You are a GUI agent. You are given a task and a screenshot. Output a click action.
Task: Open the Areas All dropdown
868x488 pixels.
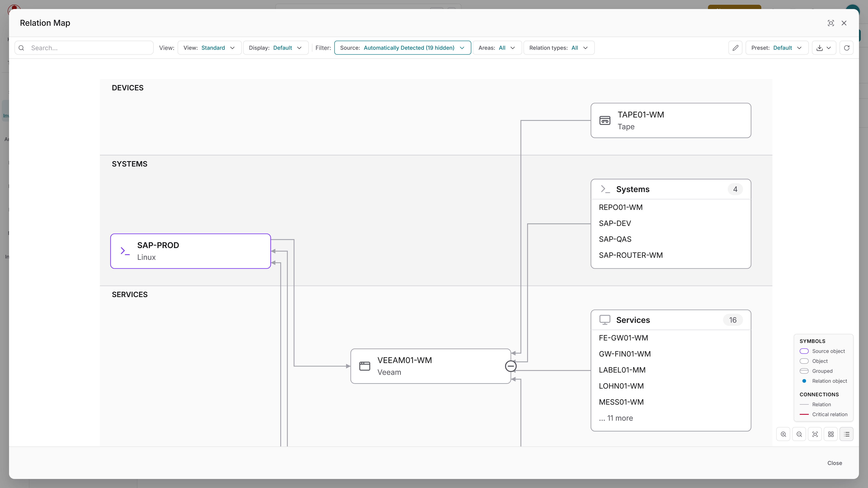coord(497,48)
